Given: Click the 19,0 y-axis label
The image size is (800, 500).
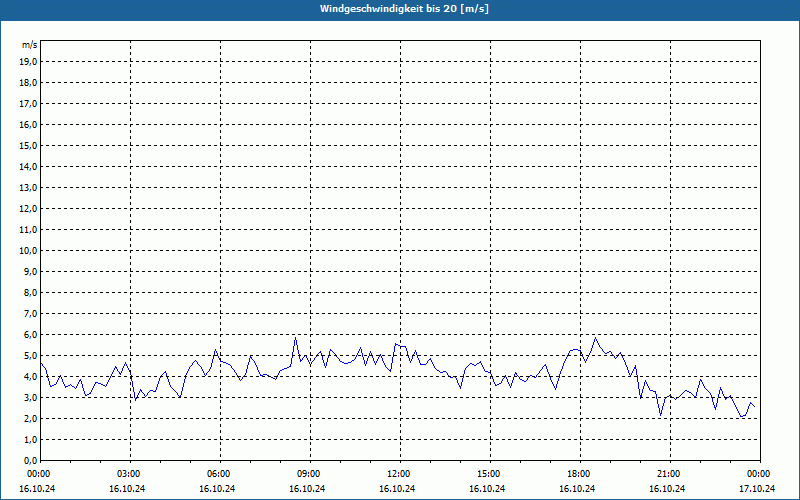Looking at the screenshot, I should pyautogui.click(x=28, y=62).
